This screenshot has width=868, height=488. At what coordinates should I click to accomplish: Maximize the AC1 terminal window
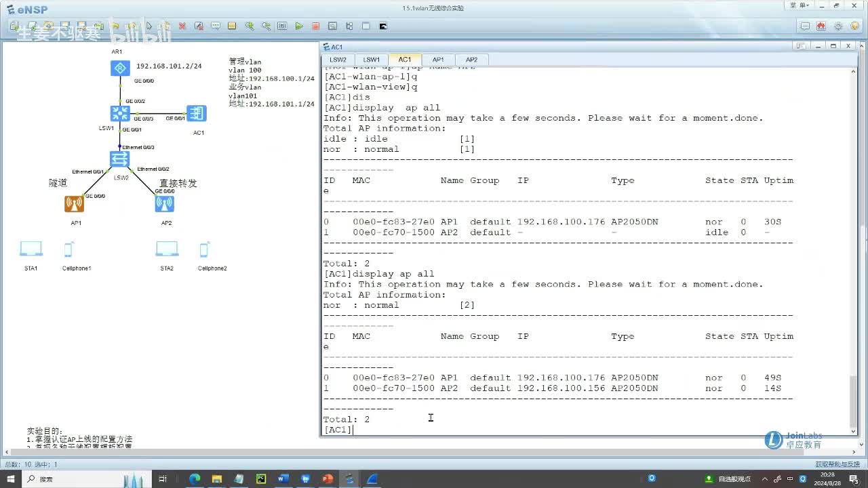point(833,46)
